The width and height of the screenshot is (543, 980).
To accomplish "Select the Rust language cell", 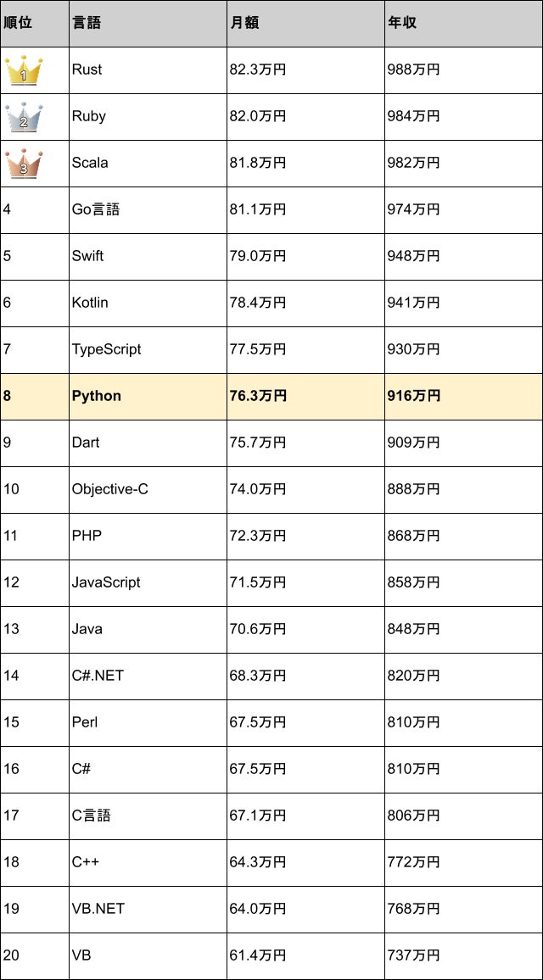I will (148, 70).
